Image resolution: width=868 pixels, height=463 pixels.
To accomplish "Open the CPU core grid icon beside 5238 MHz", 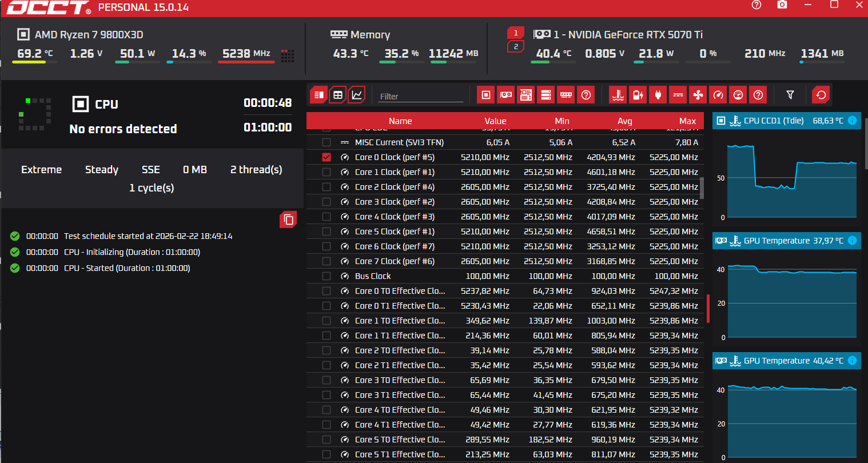I will [x=288, y=55].
